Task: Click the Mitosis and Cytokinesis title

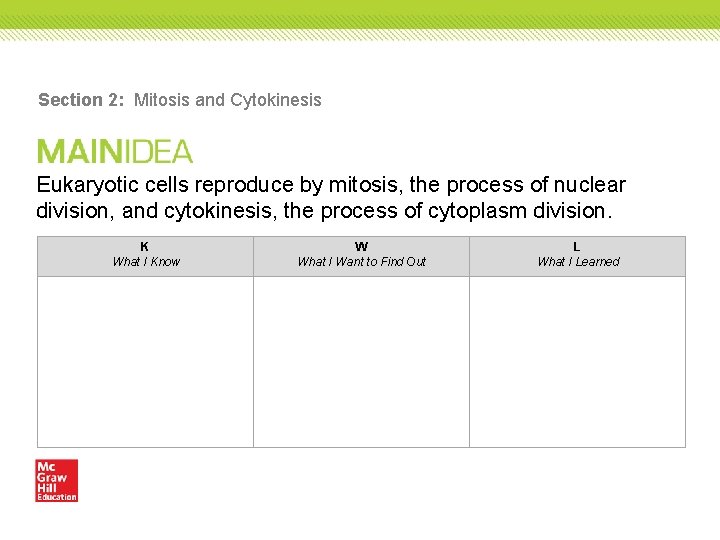Action: [x=228, y=100]
